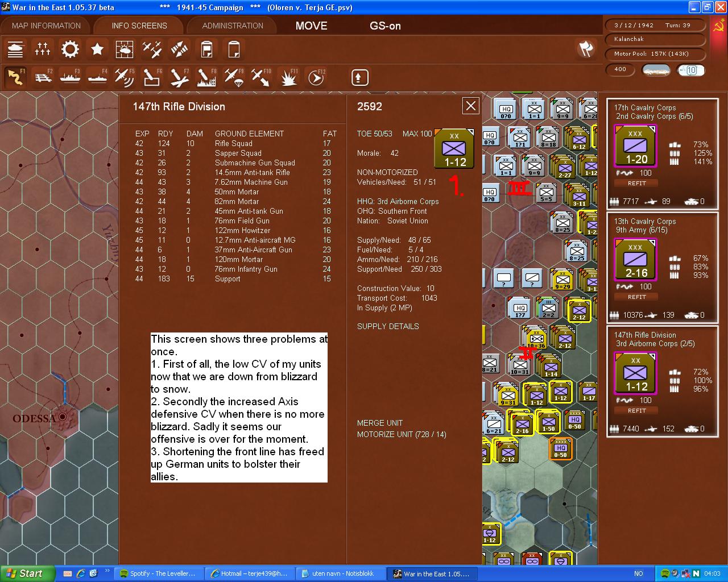Click the three-airplanes map information icon

[x=152, y=49]
